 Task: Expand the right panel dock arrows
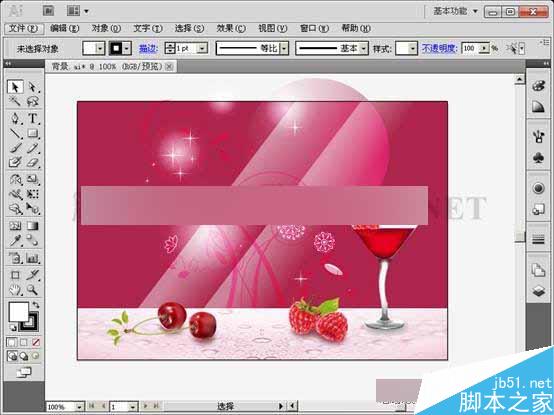pyautogui.click(x=546, y=64)
